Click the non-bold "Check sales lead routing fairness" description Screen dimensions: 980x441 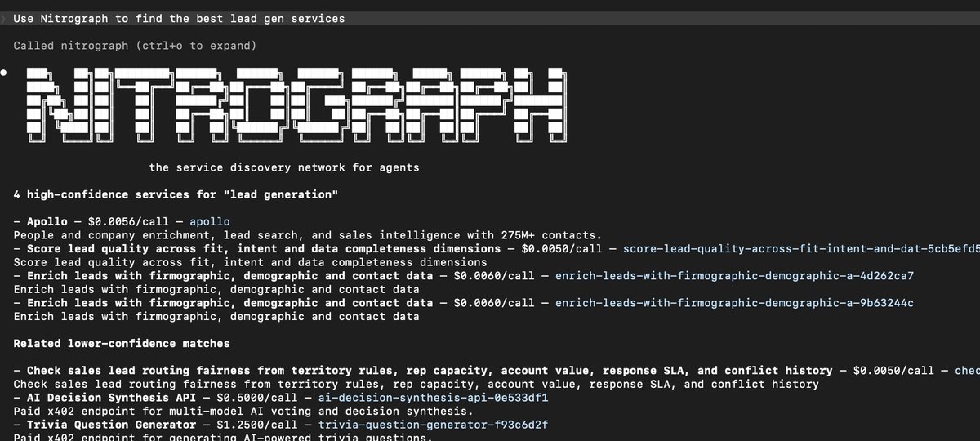pos(416,385)
